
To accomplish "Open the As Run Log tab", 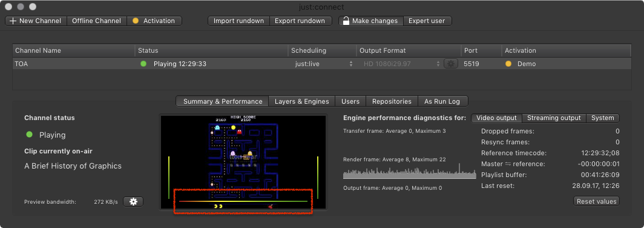I will (x=443, y=101).
